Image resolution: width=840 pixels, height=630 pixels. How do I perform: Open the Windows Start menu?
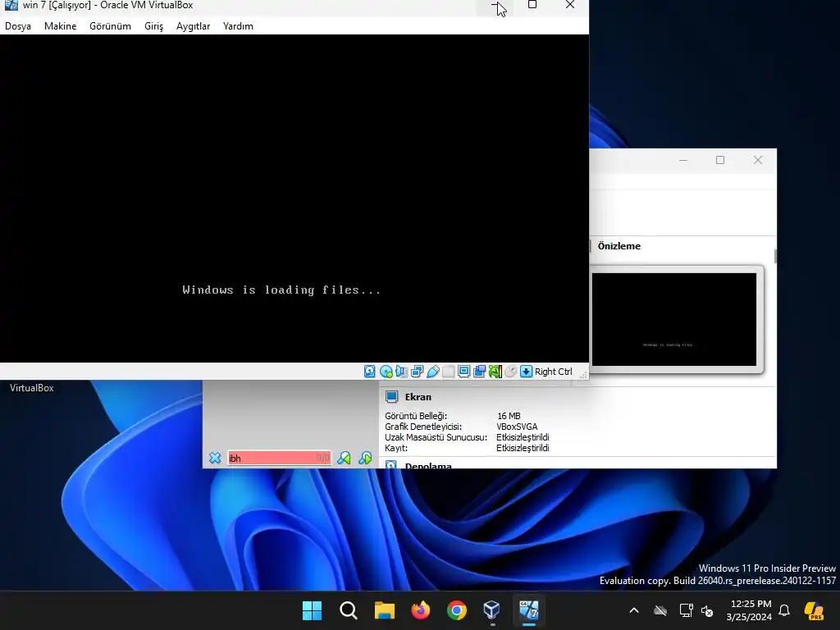pos(312,610)
